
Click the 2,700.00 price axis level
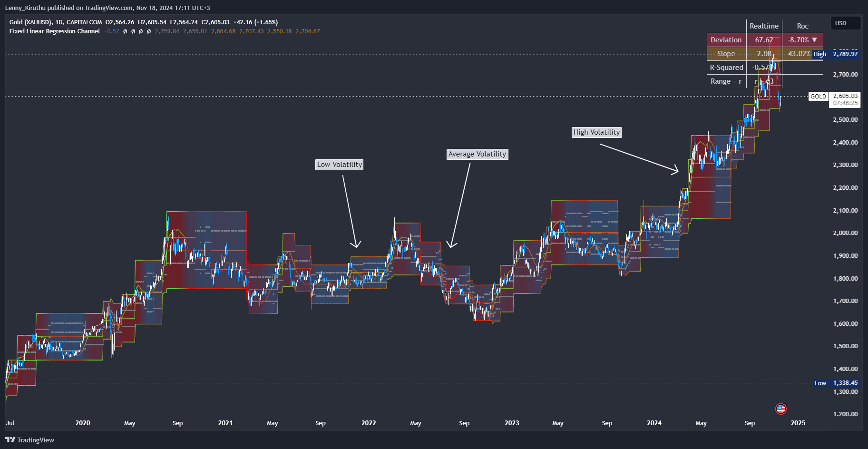click(845, 75)
